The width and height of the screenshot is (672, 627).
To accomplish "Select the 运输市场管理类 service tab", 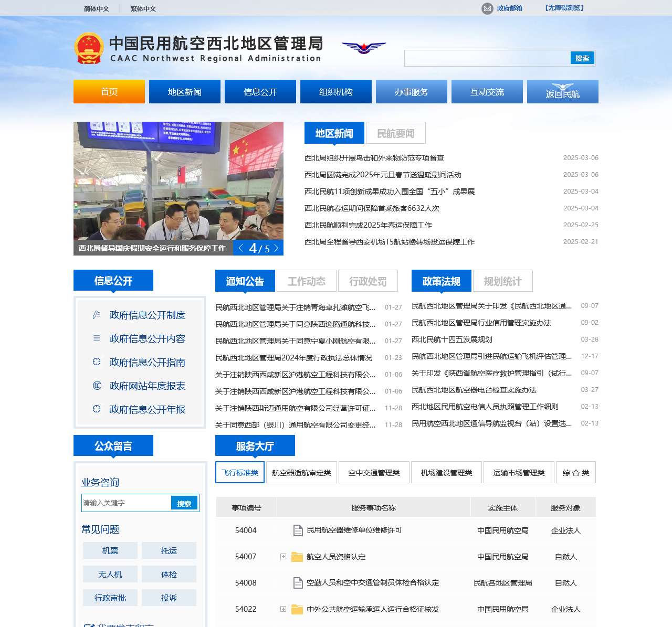I will coord(519,472).
